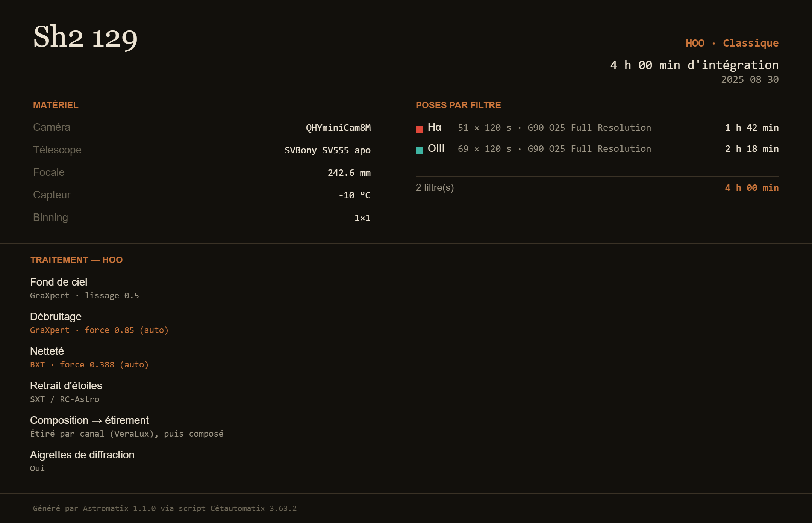
Task: Click the 'Capteur' row label
Action: point(52,195)
